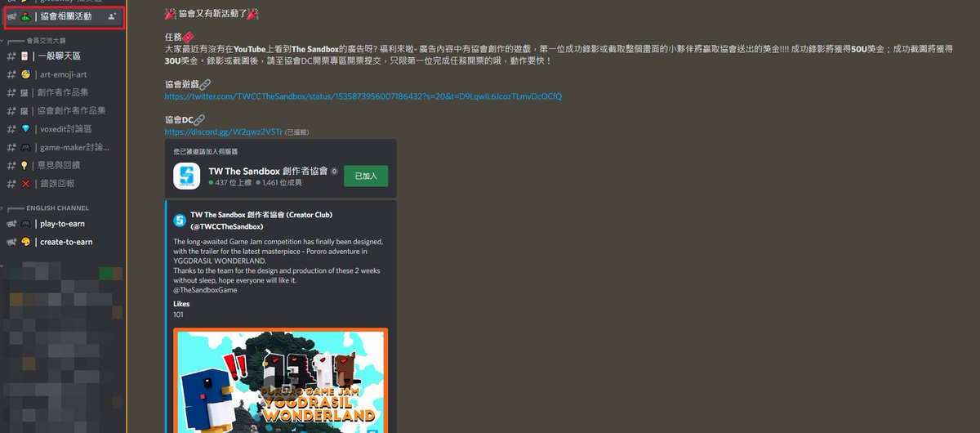Click the hash icon of 錯誤回報

click(x=11, y=184)
